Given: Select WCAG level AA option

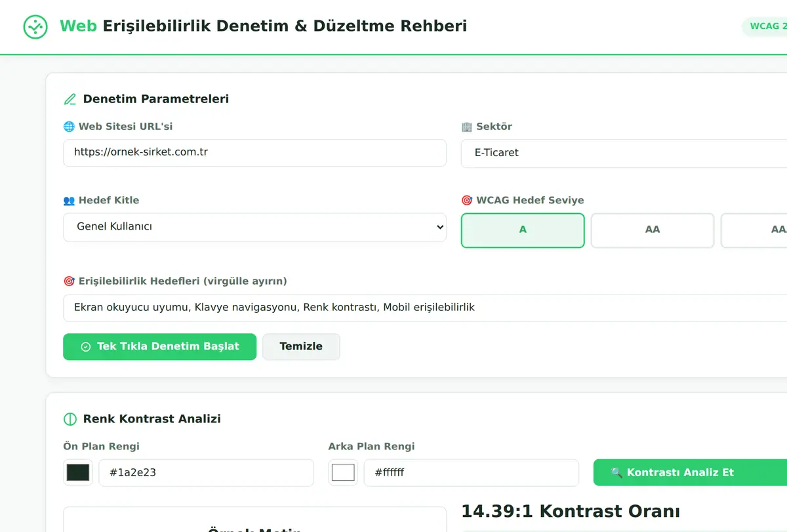Looking at the screenshot, I should point(653,230).
